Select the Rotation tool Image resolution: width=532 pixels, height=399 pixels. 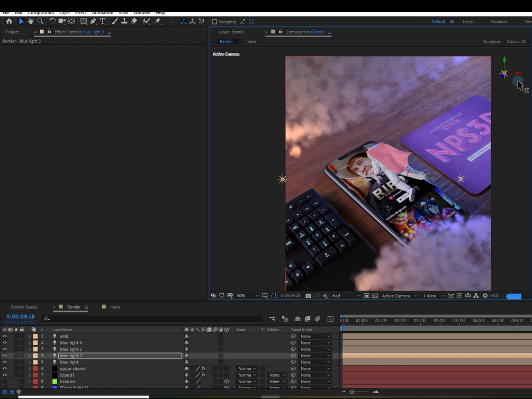(x=52, y=21)
